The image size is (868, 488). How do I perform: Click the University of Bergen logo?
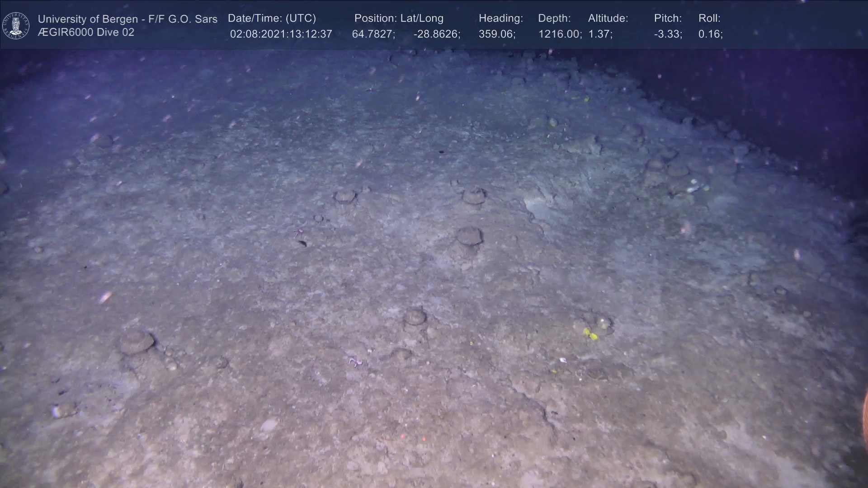16,25
